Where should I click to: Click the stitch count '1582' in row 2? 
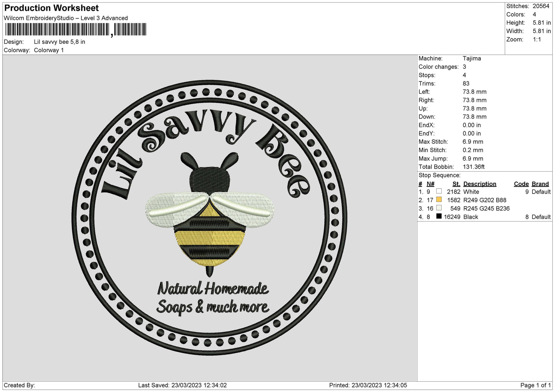tap(454, 200)
